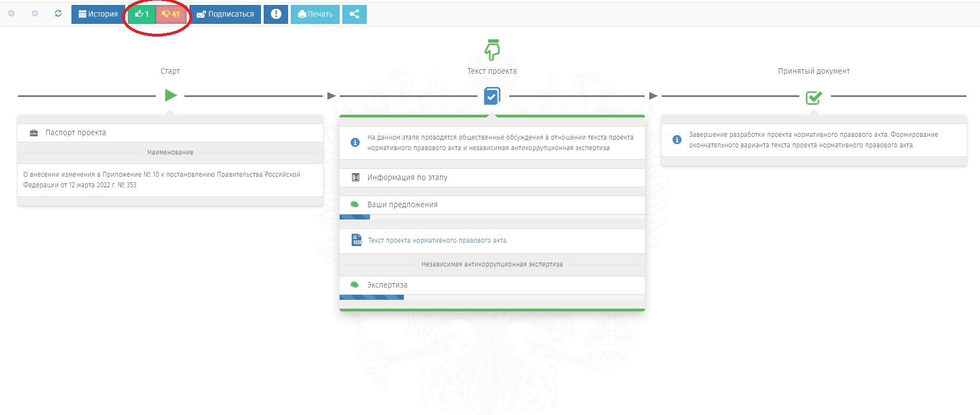Image resolution: width=980 pixels, height=415 pixels.
Task: Click the docx file icon
Action: 357,240
